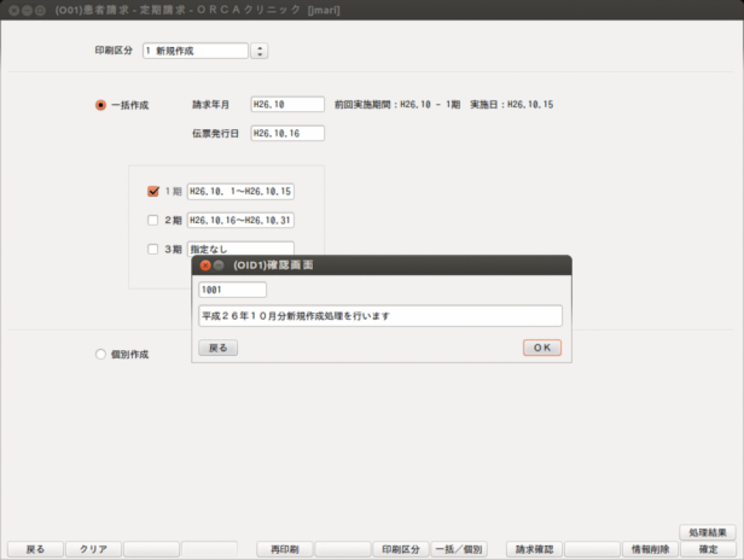This screenshot has height=560, width=744.
Task: Open 請求確認 from the bottom bar
Action: point(534,549)
